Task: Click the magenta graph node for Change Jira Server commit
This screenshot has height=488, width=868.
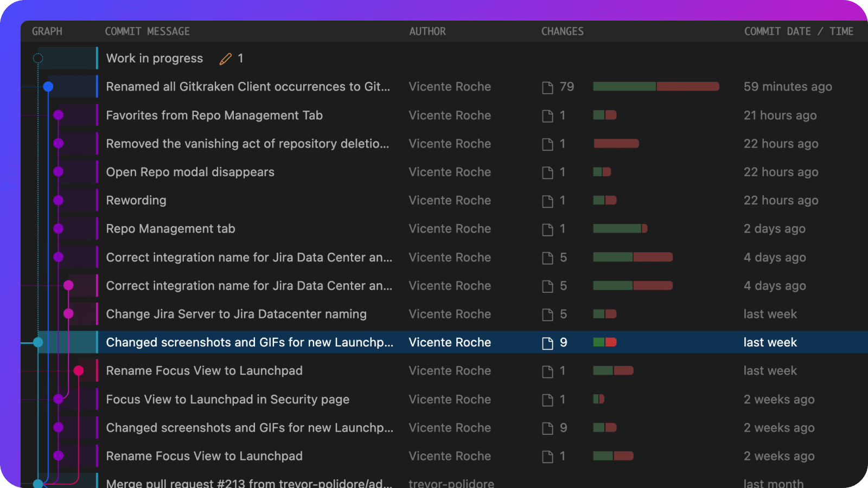Action: 68,314
